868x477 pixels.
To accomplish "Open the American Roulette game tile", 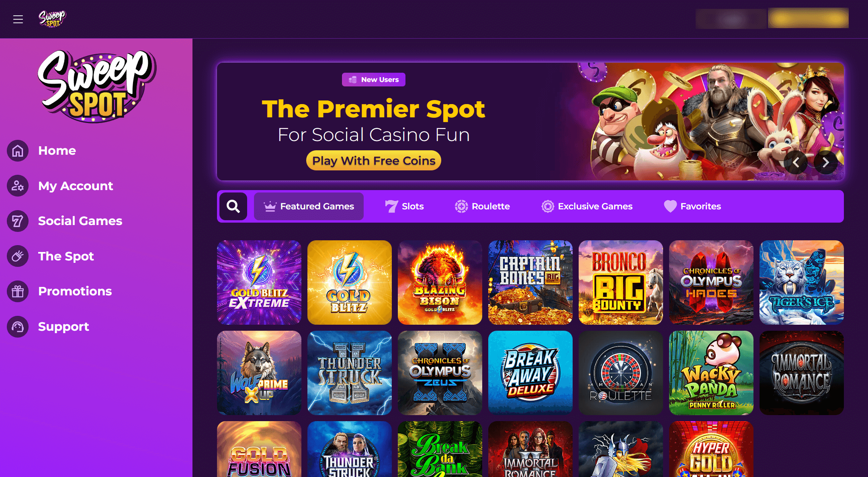I will click(x=621, y=373).
